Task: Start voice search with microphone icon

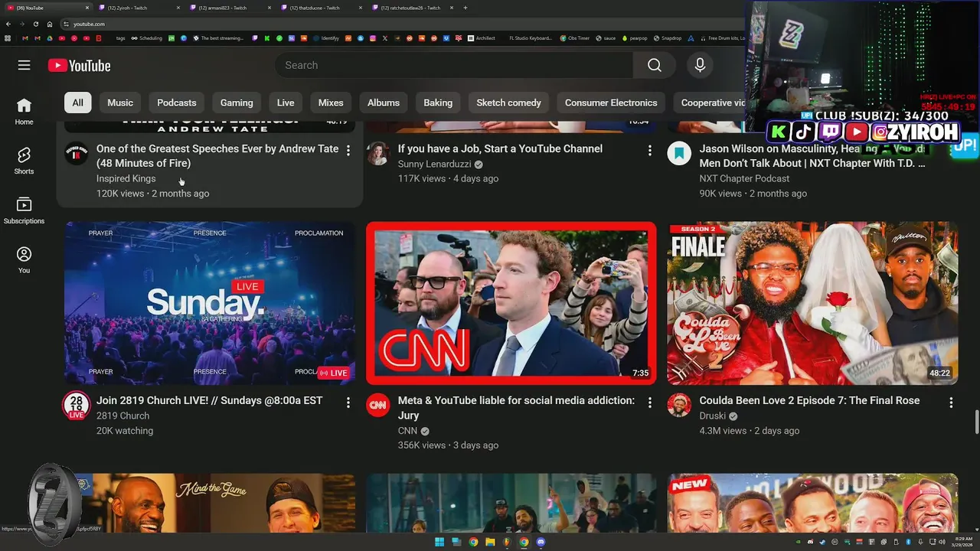Action: [x=700, y=65]
